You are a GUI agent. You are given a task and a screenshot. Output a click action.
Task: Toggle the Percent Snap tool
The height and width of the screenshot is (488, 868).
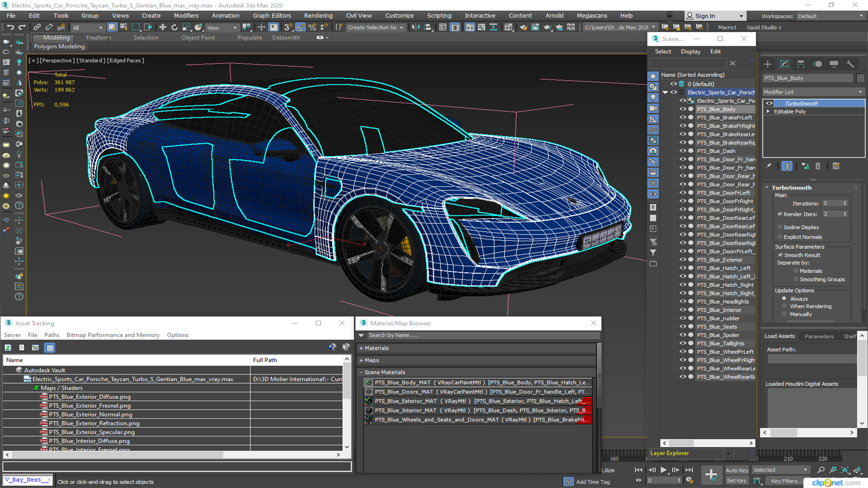coord(312,28)
